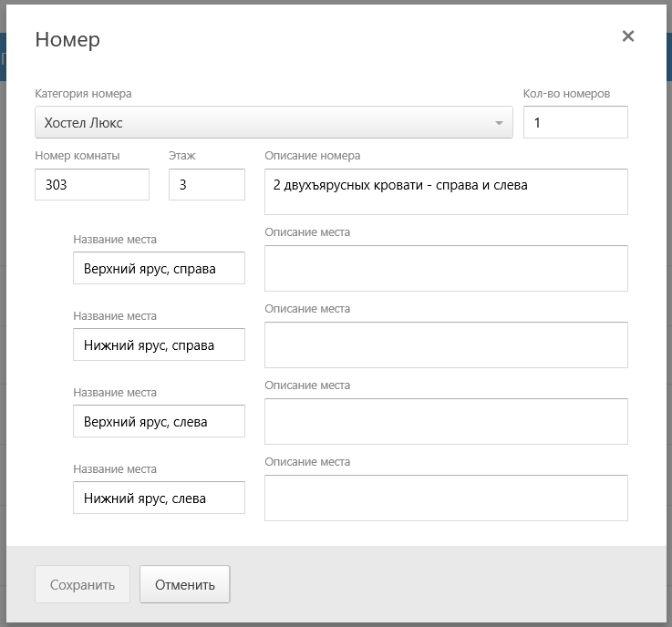Focus the Номер комнаты field showing 303

point(91,184)
